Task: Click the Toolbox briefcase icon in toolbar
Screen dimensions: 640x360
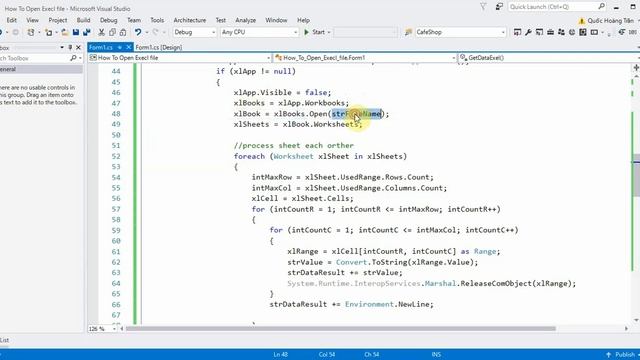Action: tap(550, 32)
